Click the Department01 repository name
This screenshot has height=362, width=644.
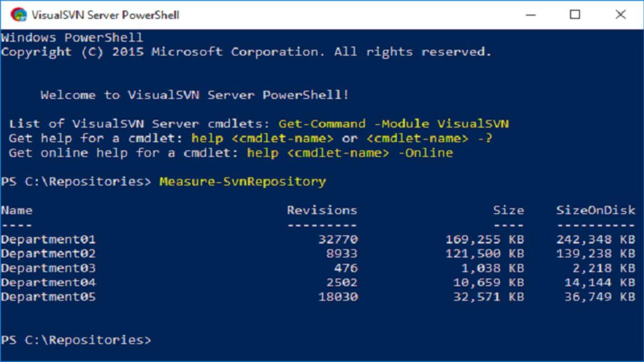click(48, 239)
